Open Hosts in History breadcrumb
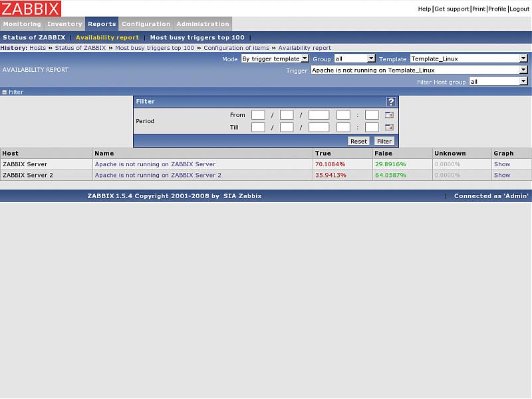Image resolution: width=532 pixels, height=399 pixels. [x=38, y=48]
